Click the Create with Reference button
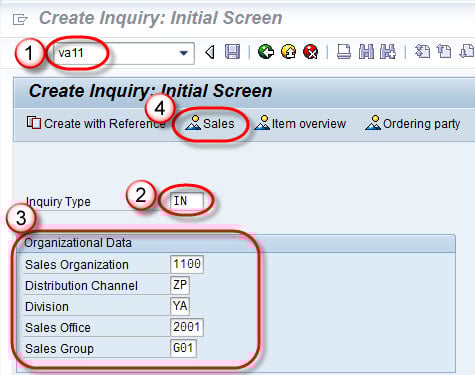Screen dimensions: 475x375 pyautogui.click(x=96, y=124)
